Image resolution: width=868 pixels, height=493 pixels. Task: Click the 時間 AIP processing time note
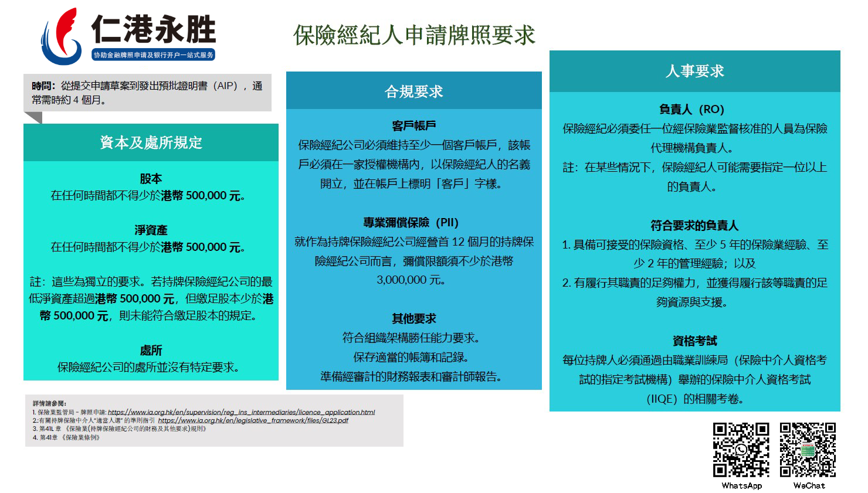coord(147,93)
